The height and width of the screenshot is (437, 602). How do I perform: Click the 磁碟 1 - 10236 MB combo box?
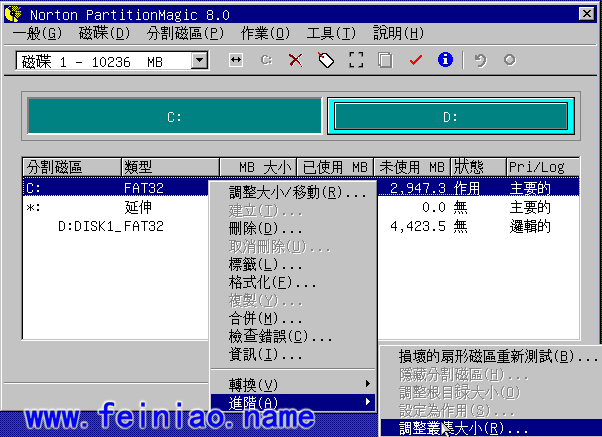pos(112,61)
